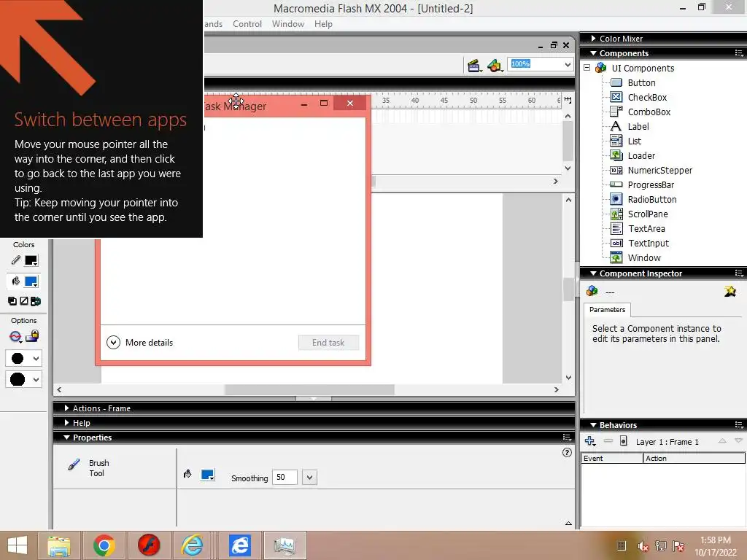Open the zoom 100% dropdown

pos(568,64)
